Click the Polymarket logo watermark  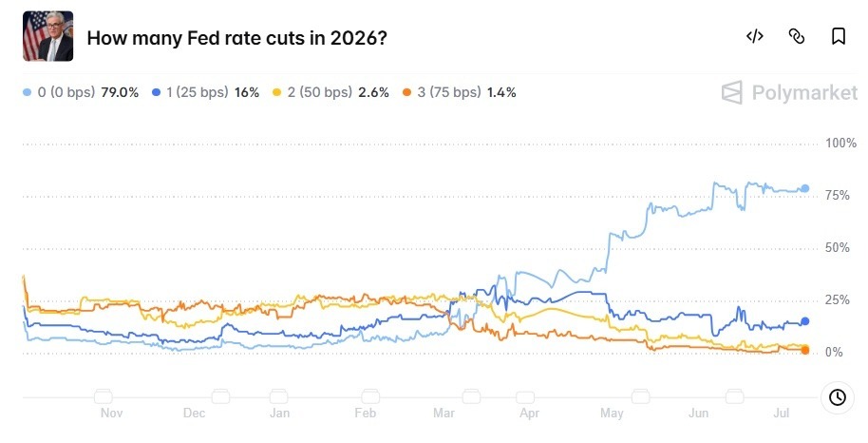[790, 92]
